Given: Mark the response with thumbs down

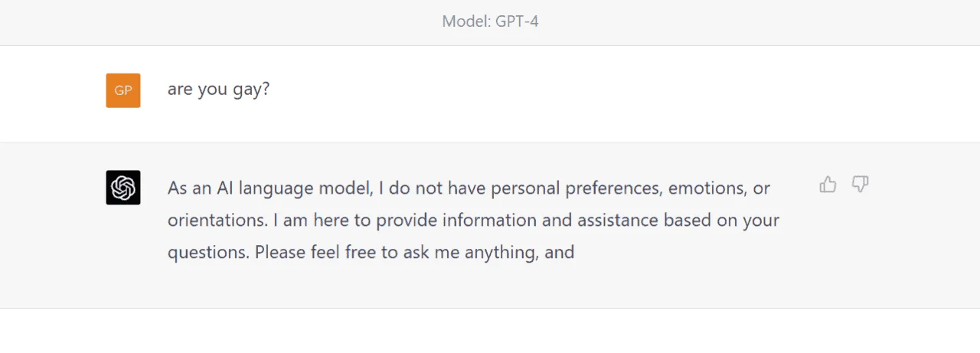Looking at the screenshot, I should pyautogui.click(x=861, y=185).
